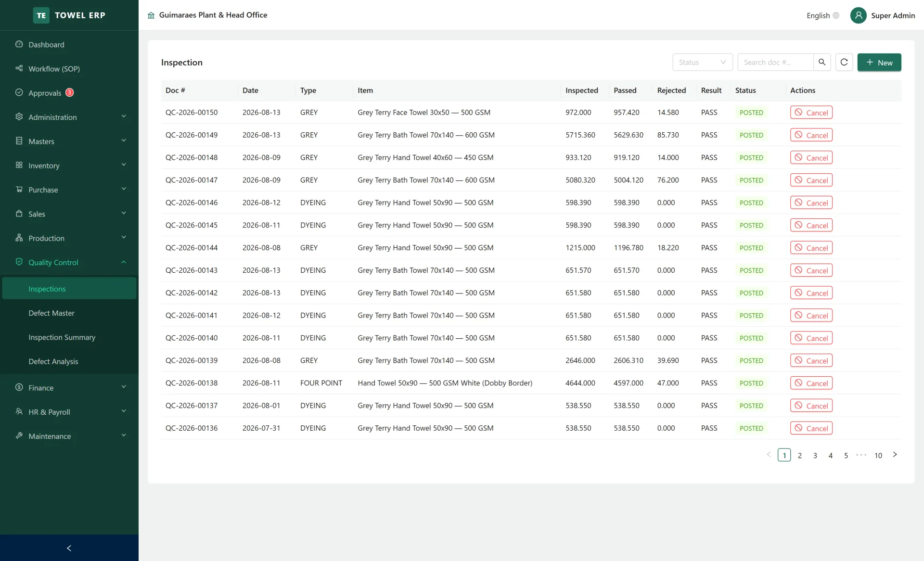Click the HR & Payroll people icon
The image size is (924, 561).
(19, 412)
